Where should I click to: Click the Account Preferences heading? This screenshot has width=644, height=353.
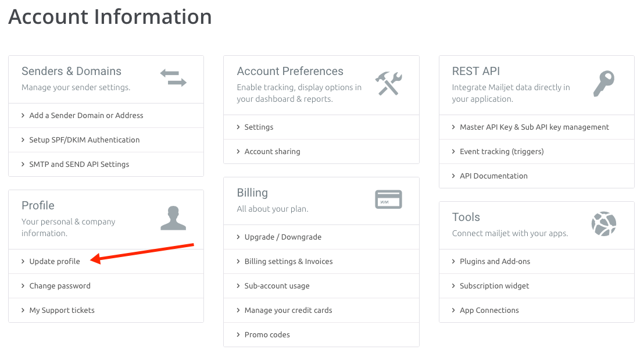click(290, 71)
